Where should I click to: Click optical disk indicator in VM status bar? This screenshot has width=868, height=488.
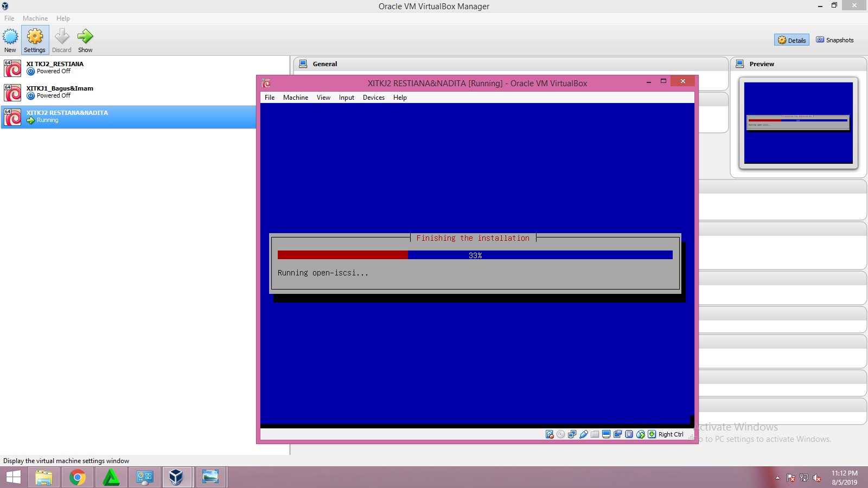point(561,434)
